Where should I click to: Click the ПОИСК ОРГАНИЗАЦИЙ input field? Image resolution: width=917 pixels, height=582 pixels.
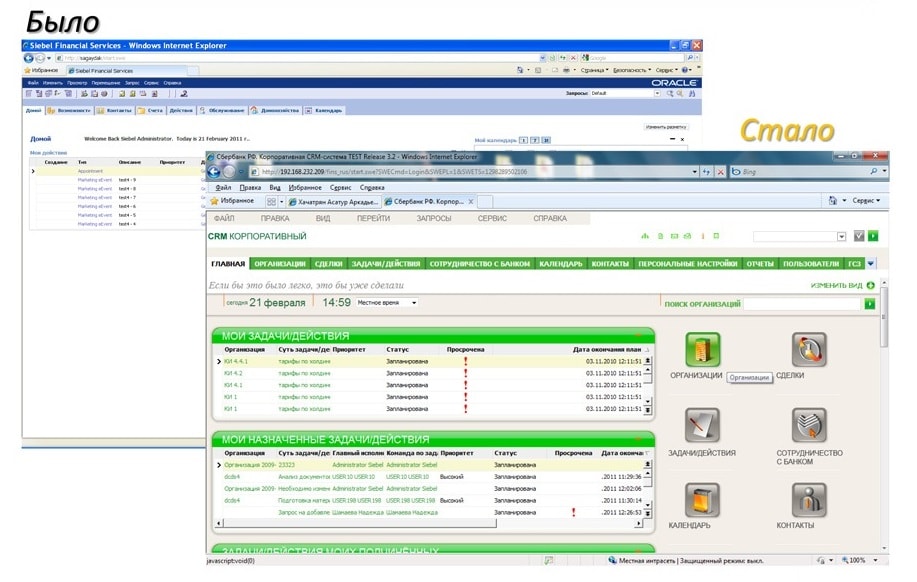coord(803,304)
